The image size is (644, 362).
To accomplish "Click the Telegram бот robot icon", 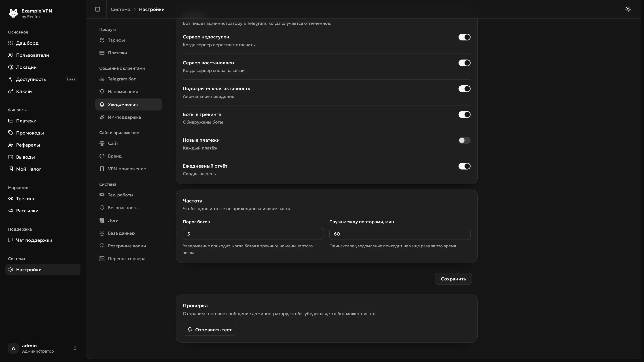I will (102, 79).
